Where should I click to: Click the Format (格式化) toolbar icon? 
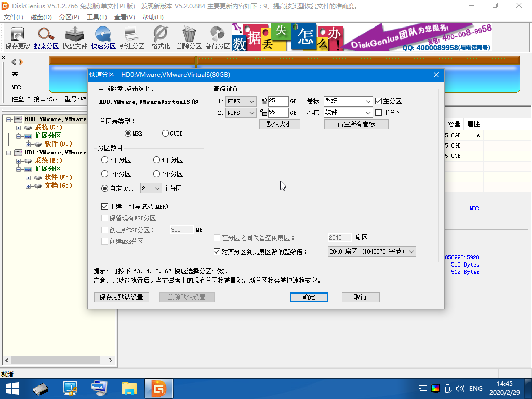pos(161,37)
